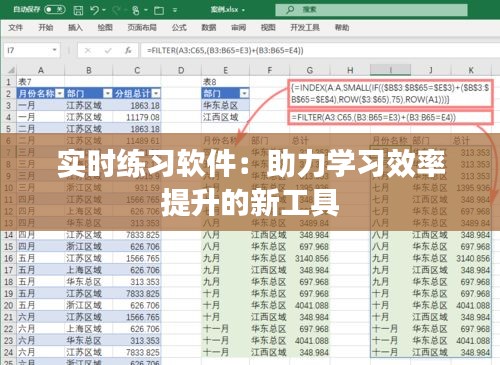Expand the Name Box dropdown arrow
500x365 pixels.
(54, 51)
